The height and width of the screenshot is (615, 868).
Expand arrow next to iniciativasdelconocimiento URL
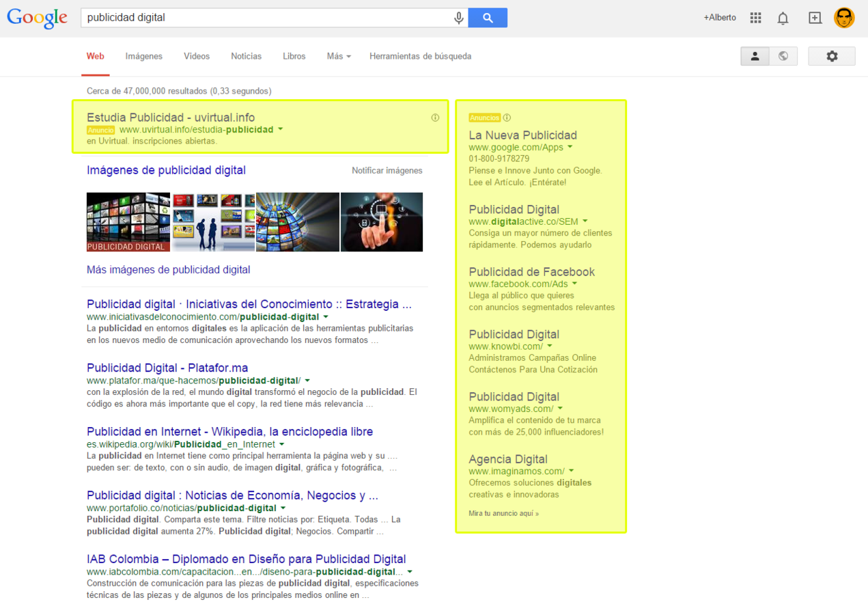tap(326, 317)
